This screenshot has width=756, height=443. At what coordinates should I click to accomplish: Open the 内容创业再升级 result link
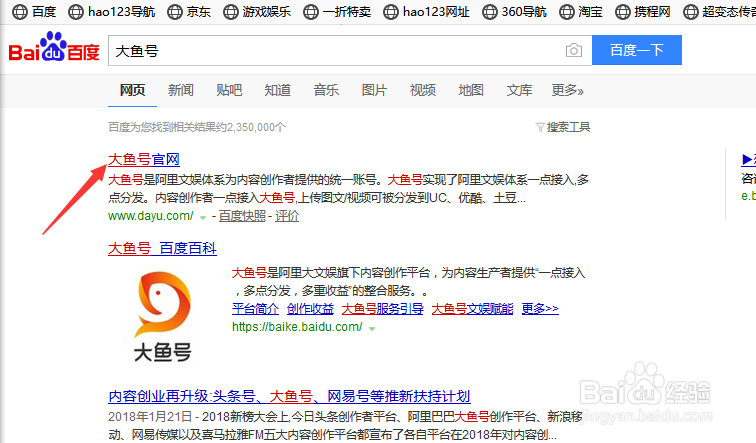pos(289,396)
